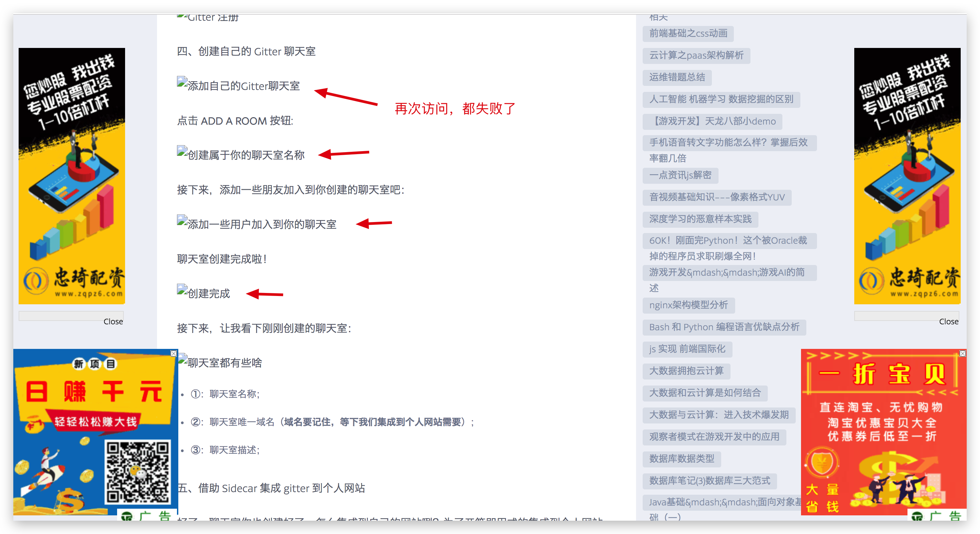Click the bottom-left advertisement close button
Image resolution: width=980 pixels, height=534 pixels.
(174, 353)
